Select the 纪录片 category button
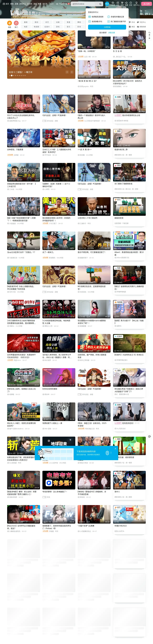The width and height of the screenshot is (153, 644). coord(47,27)
